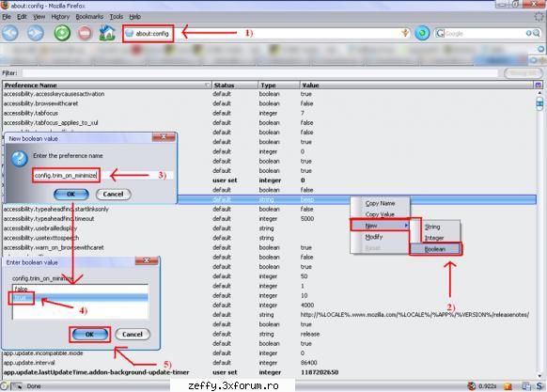Click the Firefox logo in title bar

tap(5, 6)
